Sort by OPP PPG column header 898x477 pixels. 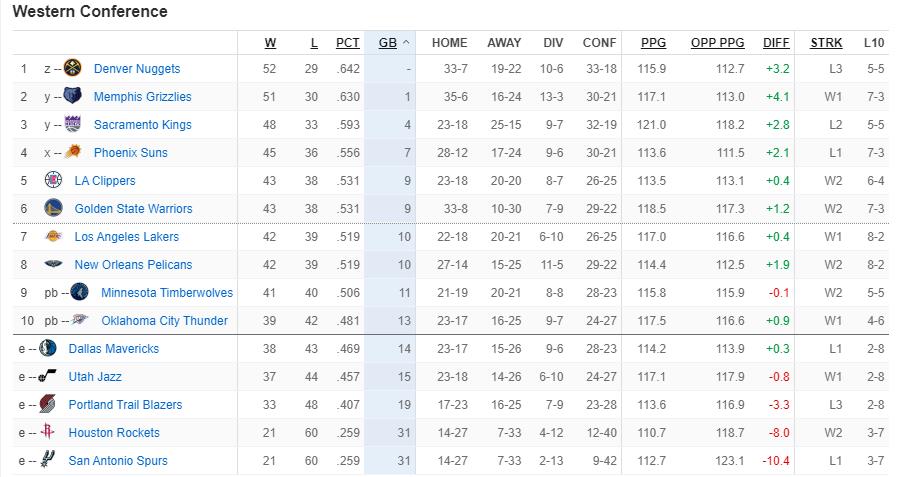tap(718, 43)
